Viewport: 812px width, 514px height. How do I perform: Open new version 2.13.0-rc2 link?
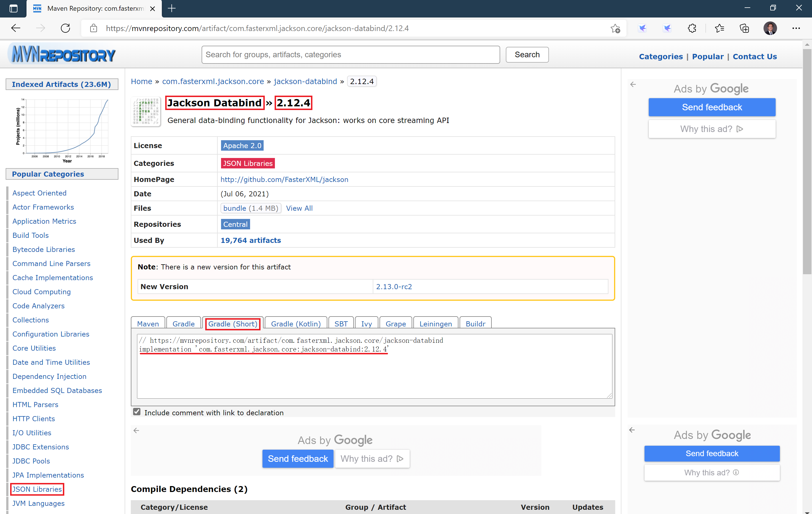(394, 286)
